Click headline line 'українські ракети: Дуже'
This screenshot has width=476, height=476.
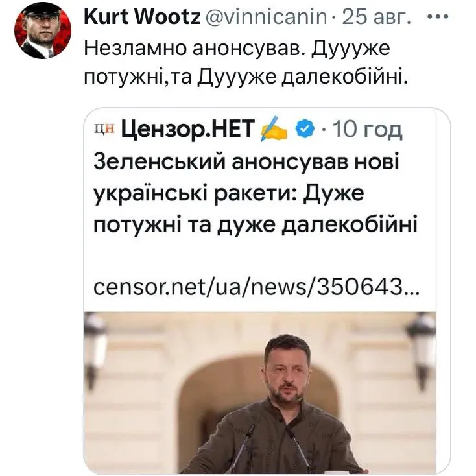click(228, 193)
